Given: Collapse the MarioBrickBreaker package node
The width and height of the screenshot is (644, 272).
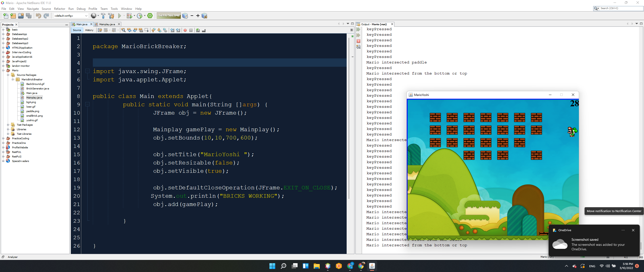Looking at the screenshot, I should [x=13, y=80].
